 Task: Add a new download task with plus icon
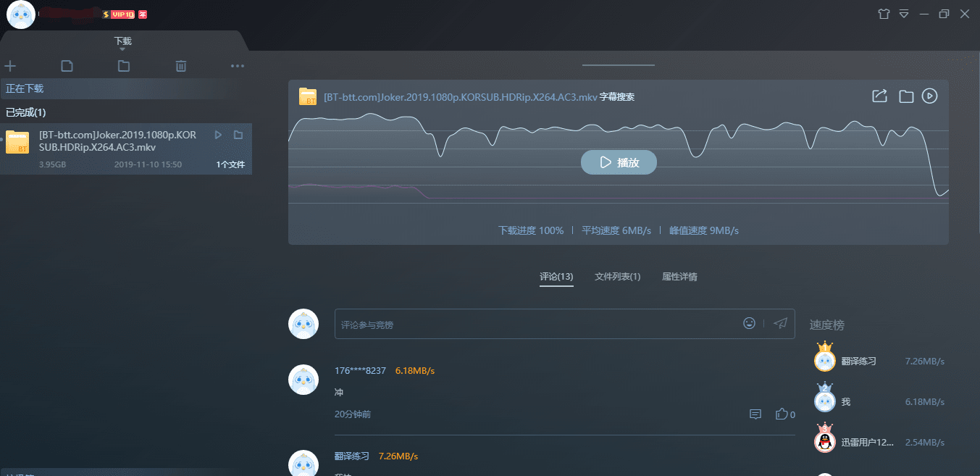point(10,65)
